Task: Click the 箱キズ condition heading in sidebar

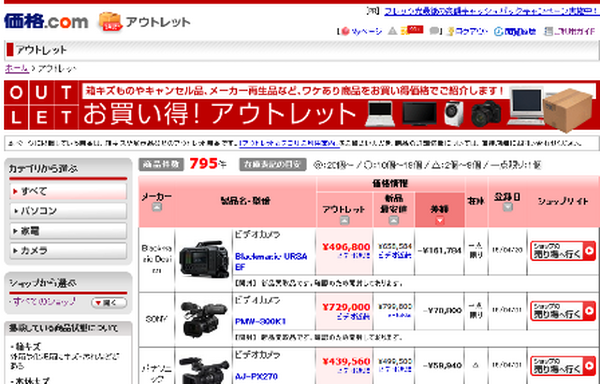Action: click(28, 347)
